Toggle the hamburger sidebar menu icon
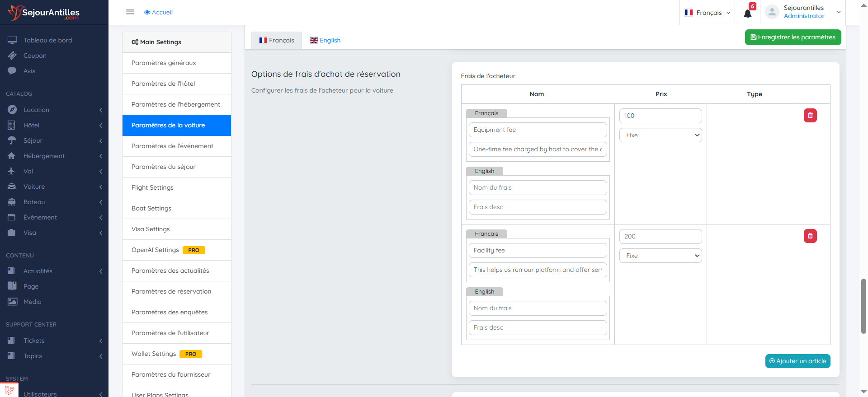The image size is (868, 397). pos(130,12)
